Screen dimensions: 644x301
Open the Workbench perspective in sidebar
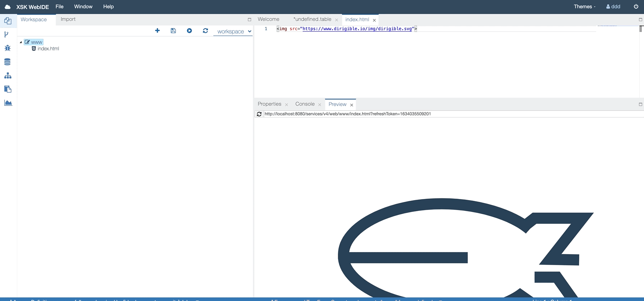pos(8,21)
